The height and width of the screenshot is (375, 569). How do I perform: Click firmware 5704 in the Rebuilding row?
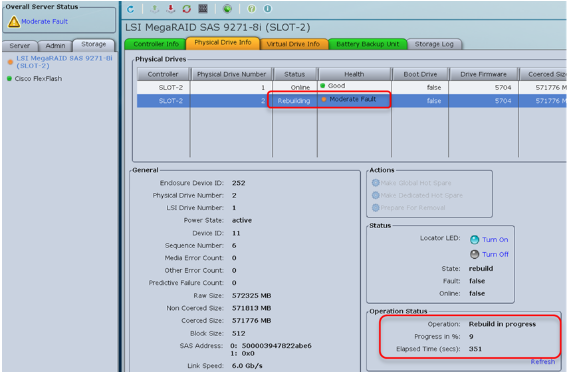coord(503,101)
